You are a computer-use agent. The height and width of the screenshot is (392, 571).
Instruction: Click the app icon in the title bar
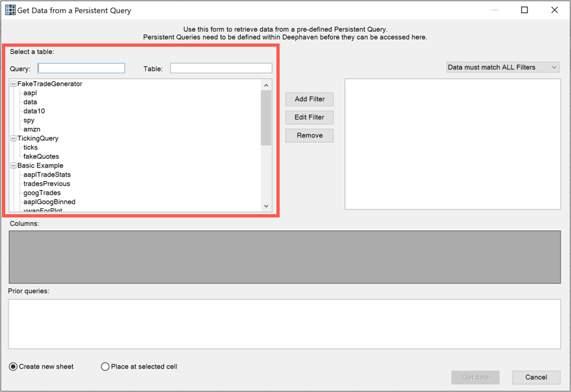10,10
